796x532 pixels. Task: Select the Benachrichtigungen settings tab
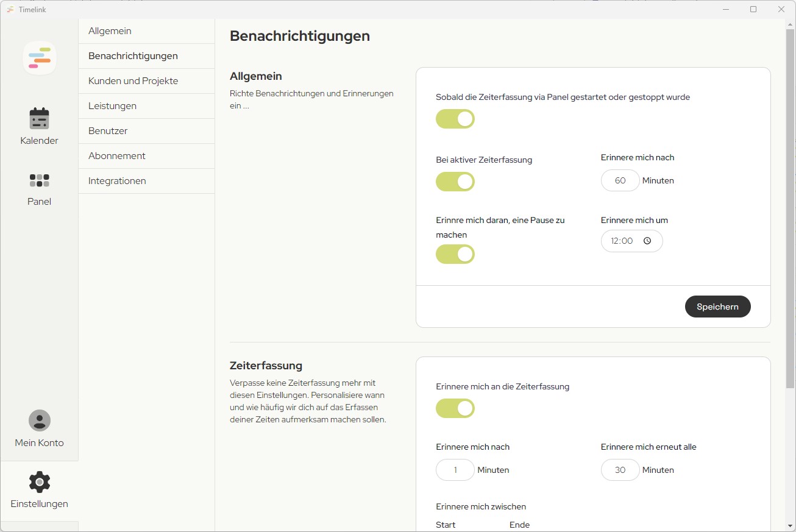(x=146, y=56)
